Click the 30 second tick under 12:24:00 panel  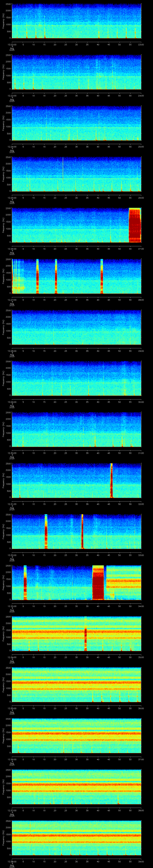pos(76,147)
